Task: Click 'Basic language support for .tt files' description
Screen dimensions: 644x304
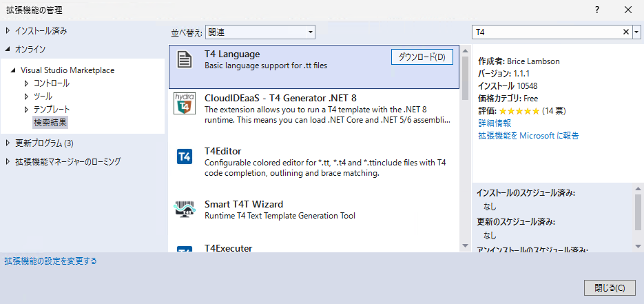Action: click(266, 65)
